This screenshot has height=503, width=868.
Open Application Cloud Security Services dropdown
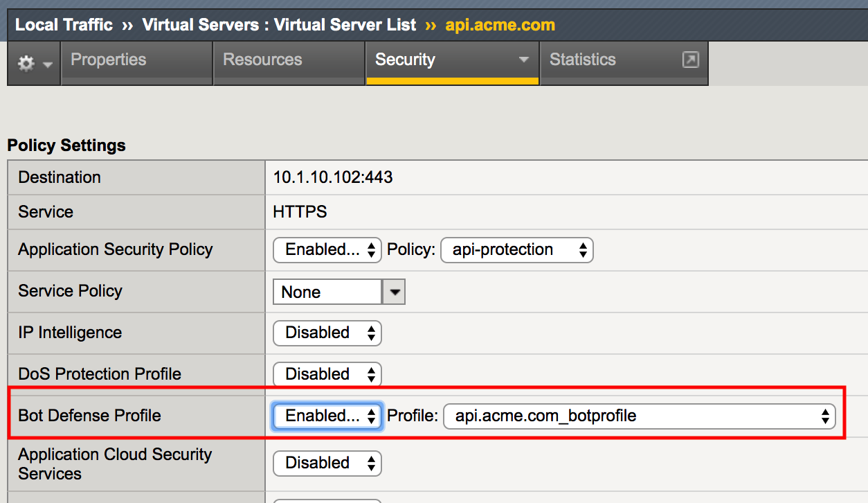(327, 464)
